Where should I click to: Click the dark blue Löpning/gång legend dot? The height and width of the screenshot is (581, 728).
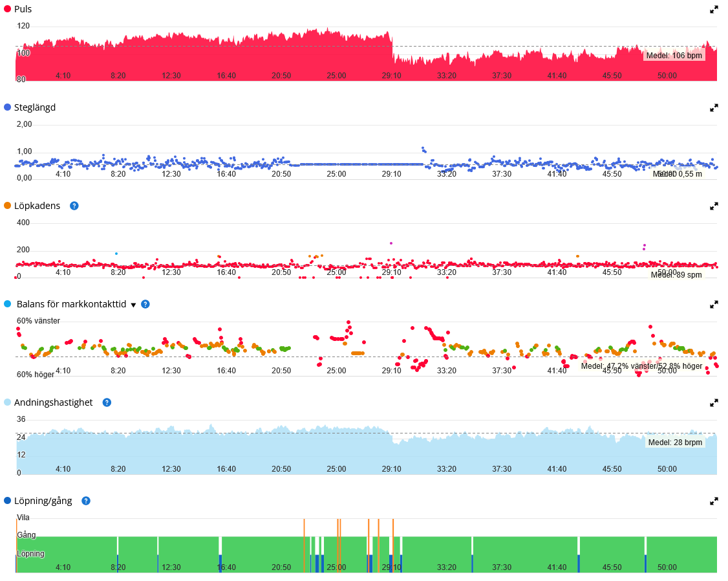click(x=7, y=501)
